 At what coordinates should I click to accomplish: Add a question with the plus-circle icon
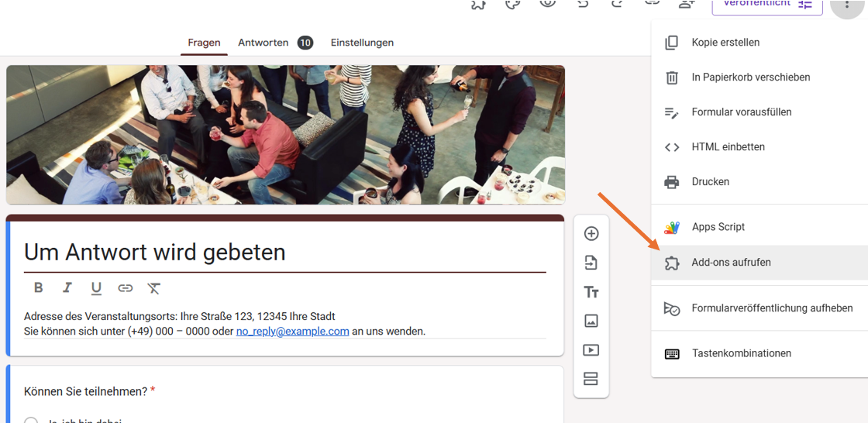pyautogui.click(x=591, y=234)
